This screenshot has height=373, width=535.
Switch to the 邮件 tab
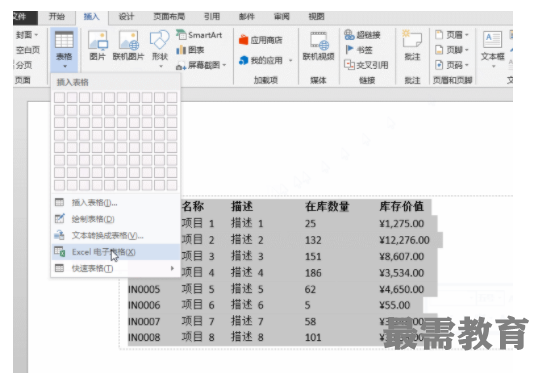247,16
